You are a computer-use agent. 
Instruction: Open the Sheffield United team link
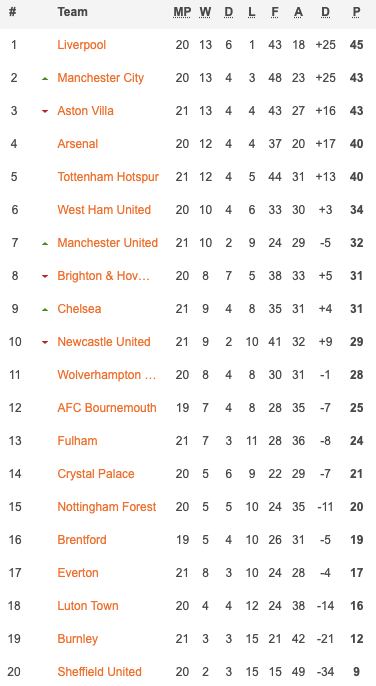[99, 672]
